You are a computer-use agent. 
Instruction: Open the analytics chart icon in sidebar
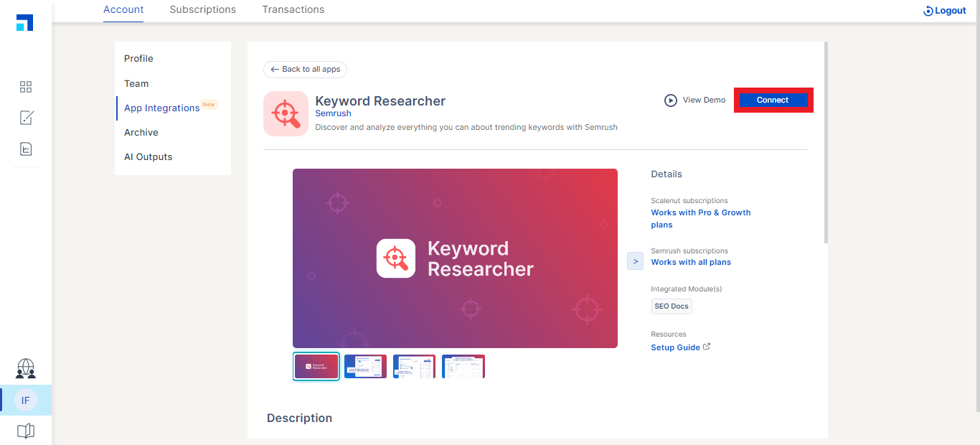pyautogui.click(x=26, y=149)
